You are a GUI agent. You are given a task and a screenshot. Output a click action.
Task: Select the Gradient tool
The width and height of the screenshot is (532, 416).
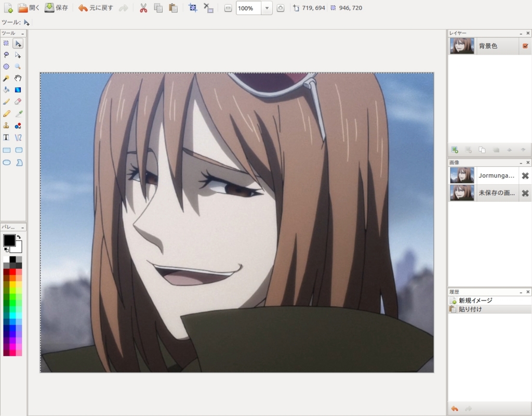(x=18, y=90)
